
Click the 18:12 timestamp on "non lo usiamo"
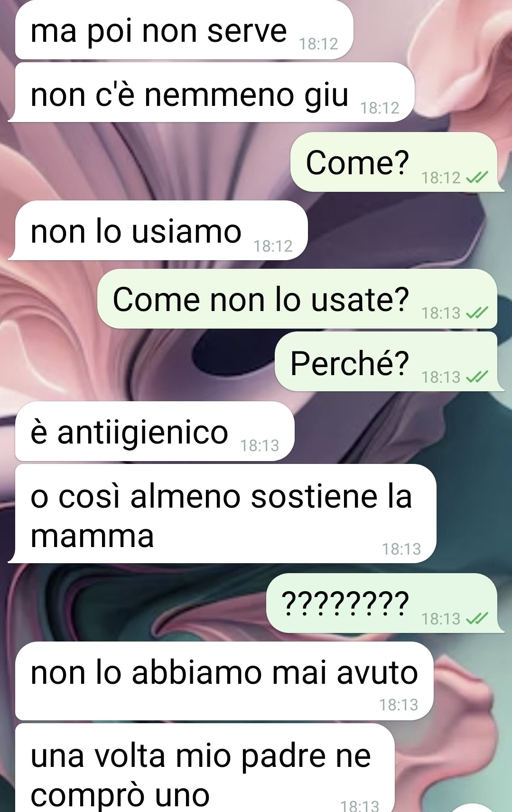pos(273,246)
